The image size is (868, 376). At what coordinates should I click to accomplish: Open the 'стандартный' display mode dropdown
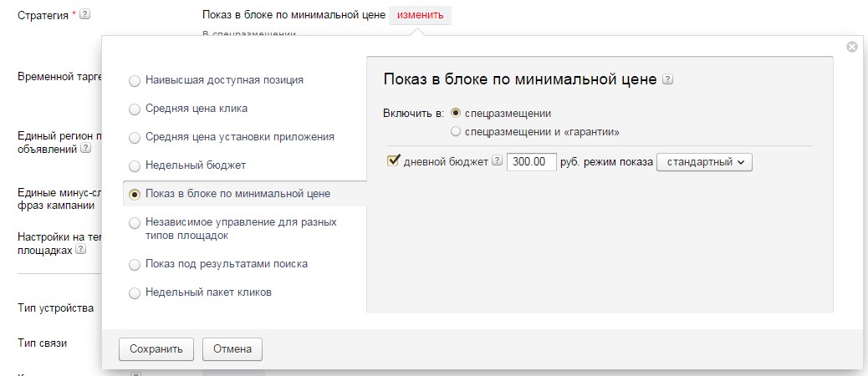coord(704,162)
